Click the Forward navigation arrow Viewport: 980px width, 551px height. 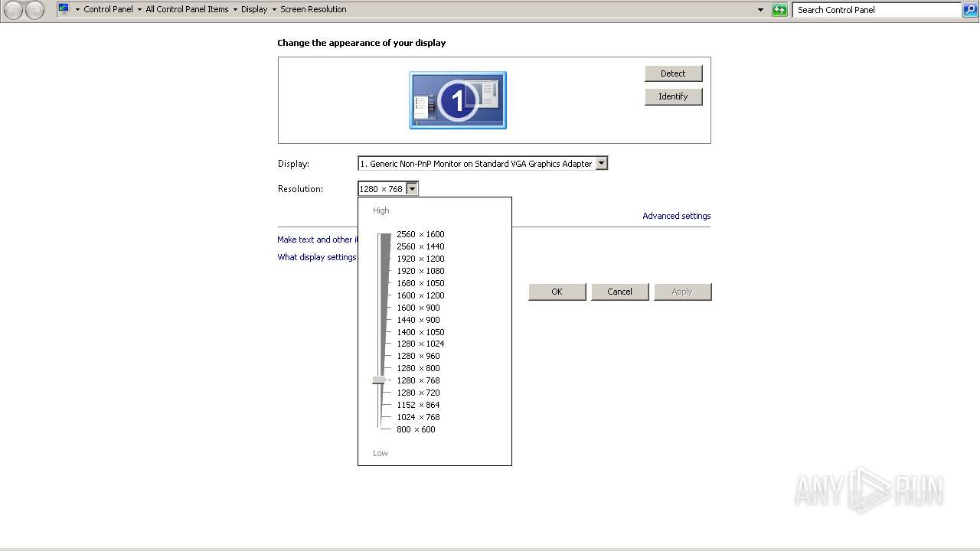pos(34,10)
